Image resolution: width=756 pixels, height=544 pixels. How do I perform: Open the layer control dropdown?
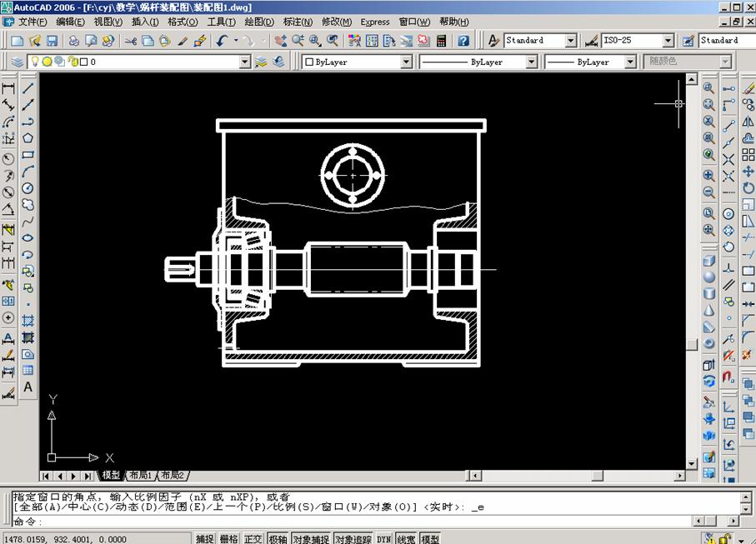tap(246, 61)
